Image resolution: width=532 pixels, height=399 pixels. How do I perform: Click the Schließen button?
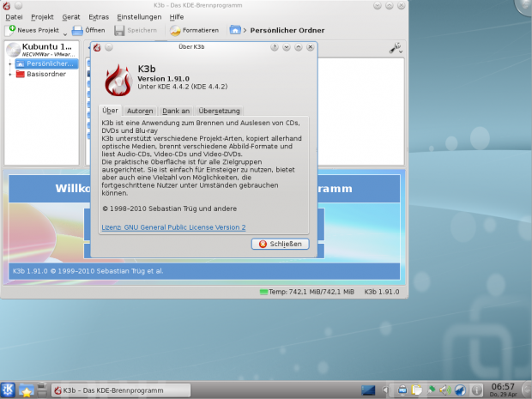[281, 244]
